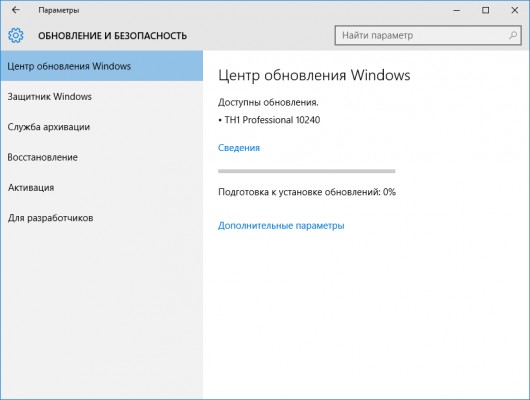Viewport: 530px width, 400px height.
Task: Open Дополнительные параметры link
Action: coord(281,226)
